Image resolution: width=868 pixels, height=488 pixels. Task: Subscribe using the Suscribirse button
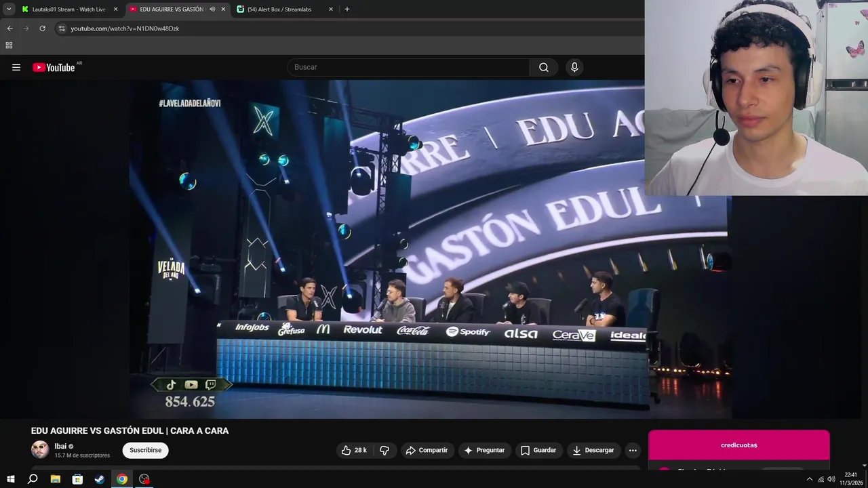pyautogui.click(x=145, y=450)
